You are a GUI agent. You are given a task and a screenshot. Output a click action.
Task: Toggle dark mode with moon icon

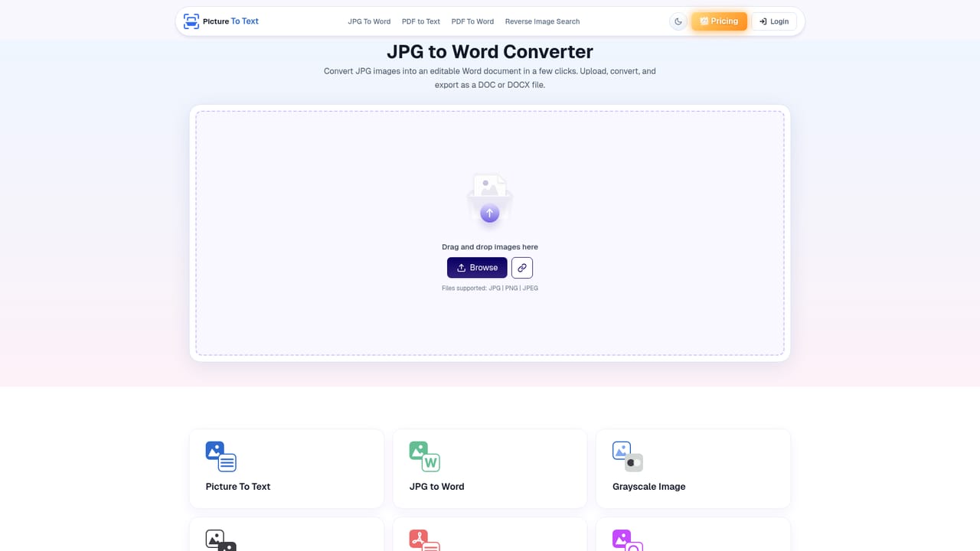pyautogui.click(x=678, y=21)
